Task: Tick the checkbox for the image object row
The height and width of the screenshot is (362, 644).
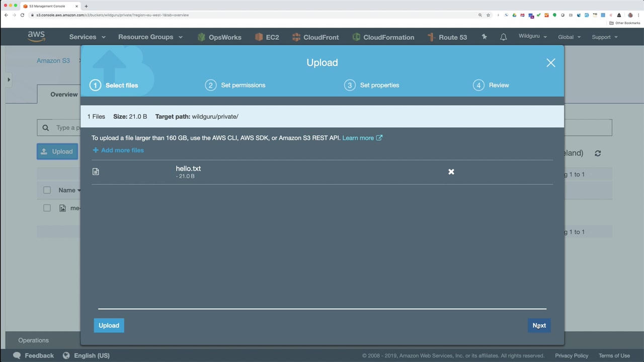Action: (47, 208)
